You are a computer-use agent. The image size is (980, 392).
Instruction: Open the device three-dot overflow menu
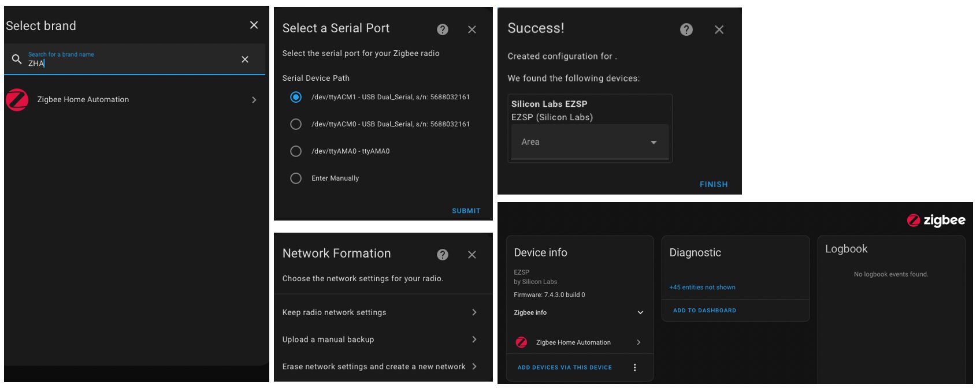coord(635,368)
